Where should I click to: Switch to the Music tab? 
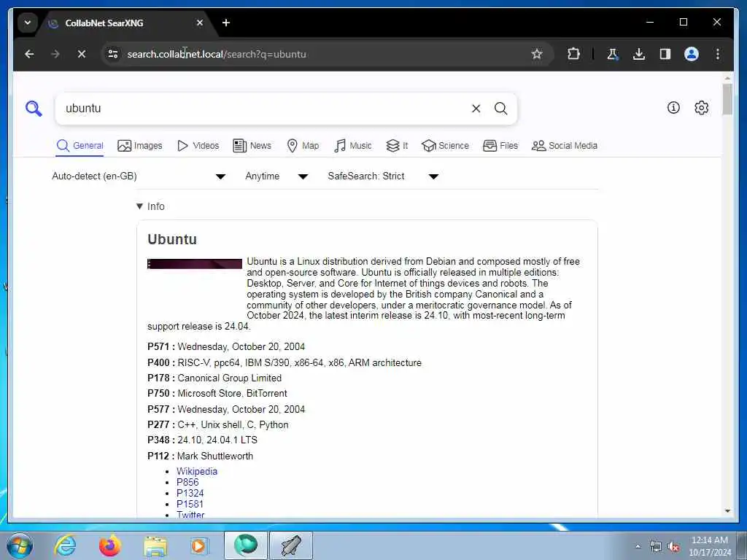(353, 146)
